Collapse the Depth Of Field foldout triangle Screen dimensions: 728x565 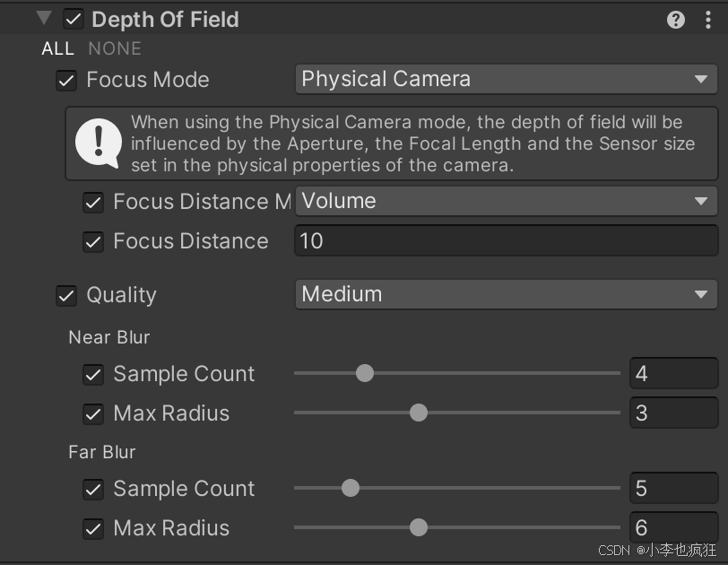click(x=42, y=18)
